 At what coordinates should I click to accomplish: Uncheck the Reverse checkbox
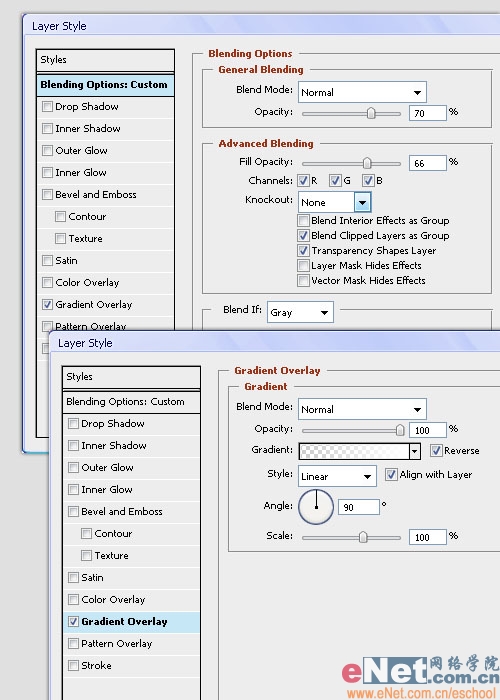[436, 450]
